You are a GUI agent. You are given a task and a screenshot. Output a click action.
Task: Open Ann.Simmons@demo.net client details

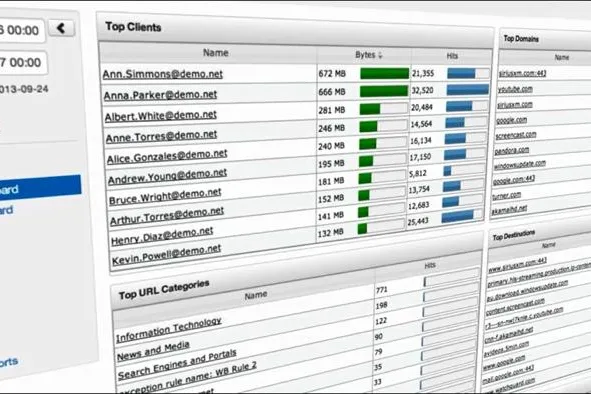162,74
